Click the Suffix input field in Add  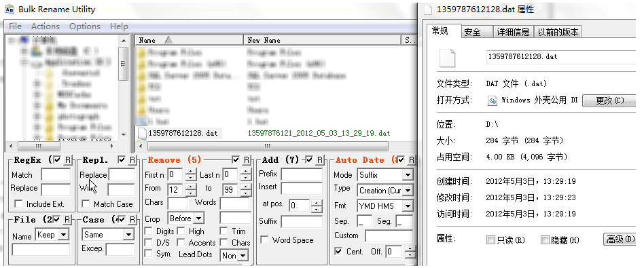(302, 222)
